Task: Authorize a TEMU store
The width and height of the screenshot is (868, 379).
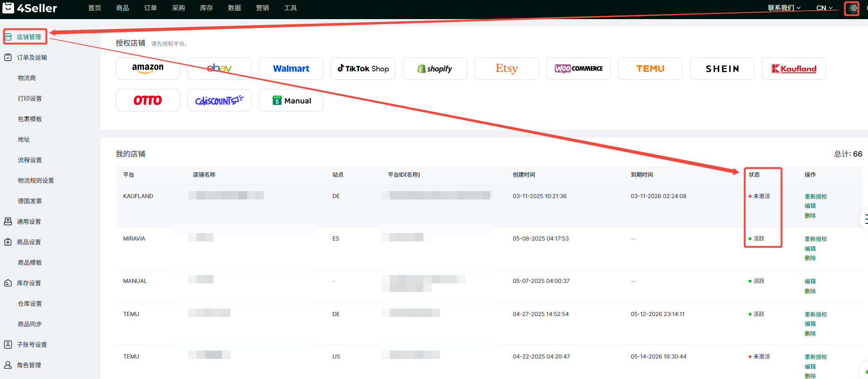Action: pos(650,69)
